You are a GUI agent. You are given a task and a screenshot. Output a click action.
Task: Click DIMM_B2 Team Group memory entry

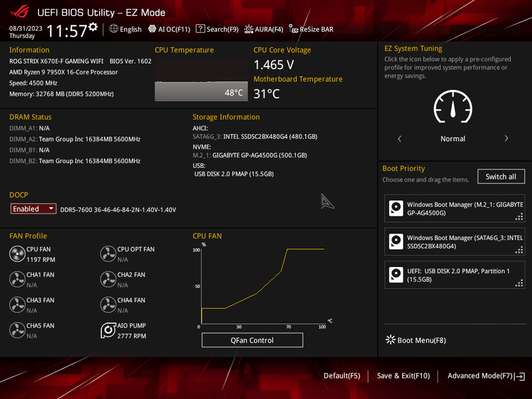point(75,161)
